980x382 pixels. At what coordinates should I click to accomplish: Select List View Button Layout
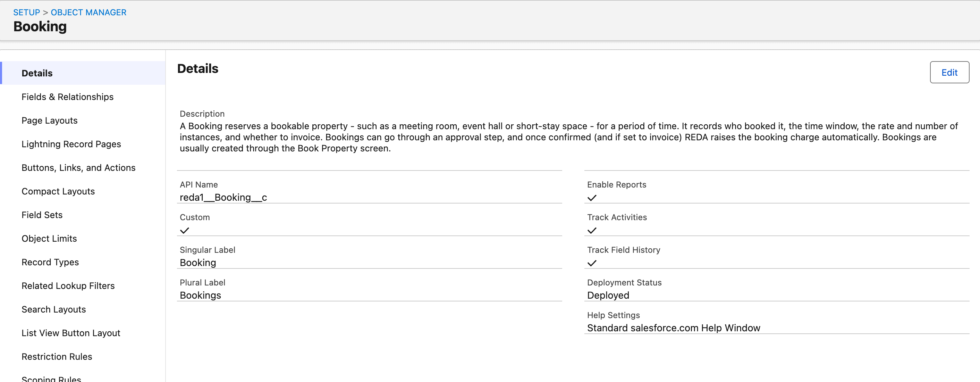coord(71,333)
